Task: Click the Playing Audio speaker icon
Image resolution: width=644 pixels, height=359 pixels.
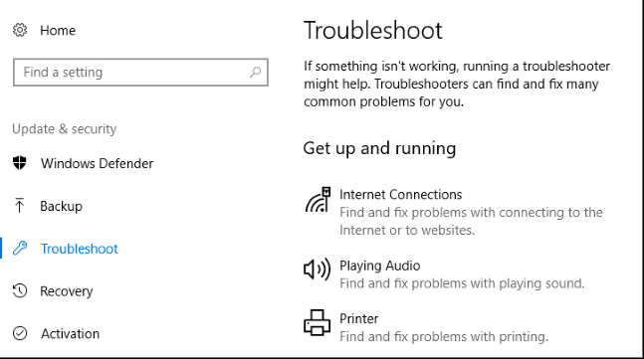Action: [318, 269]
